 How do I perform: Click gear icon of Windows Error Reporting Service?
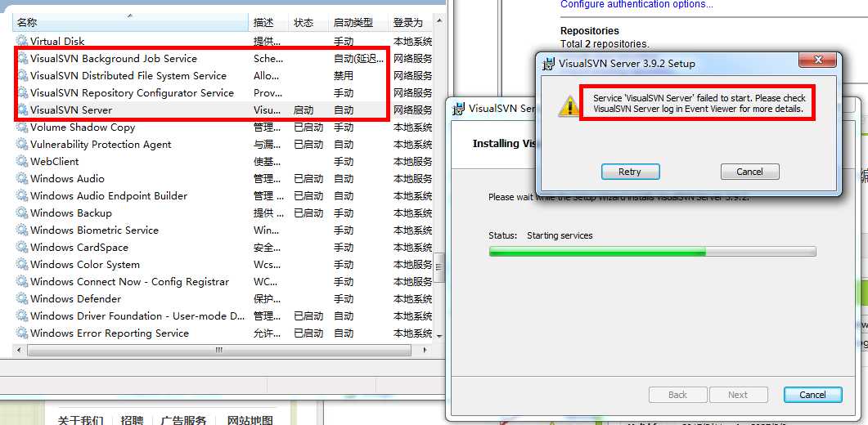pyautogui.click(x=22, y=333)
